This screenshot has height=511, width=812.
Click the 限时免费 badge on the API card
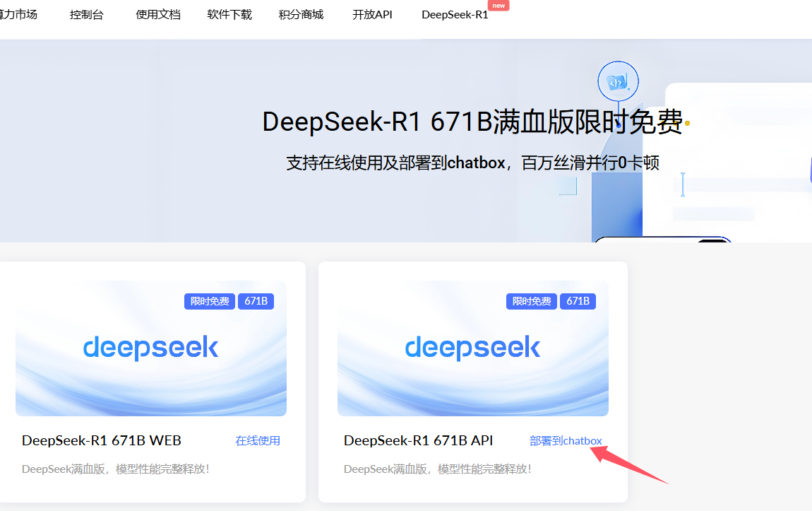coord(531,301)
